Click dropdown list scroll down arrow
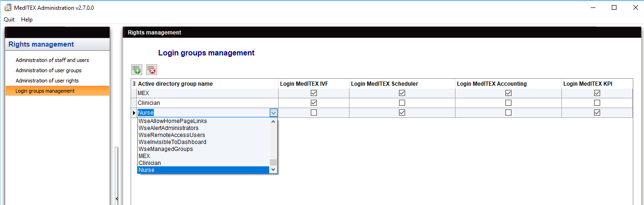The image size is (644, 205). (x=273, y=170)
